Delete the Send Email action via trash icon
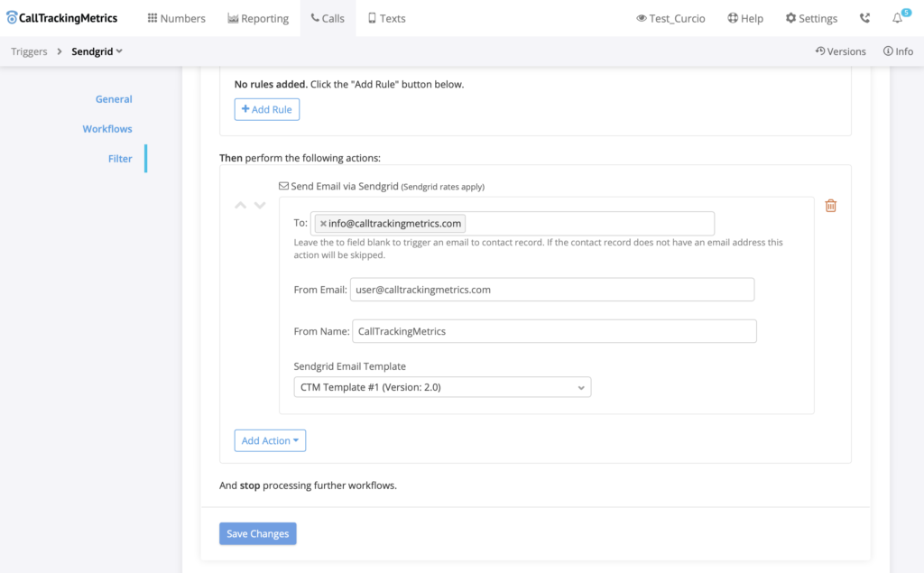924x573 pixels. pyautogui.click(x=831, y=206)
